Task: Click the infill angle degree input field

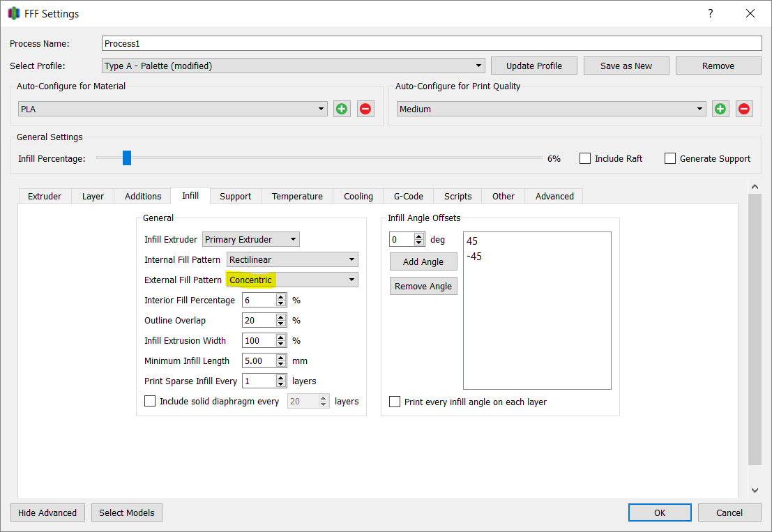Action: pos(402,239)
